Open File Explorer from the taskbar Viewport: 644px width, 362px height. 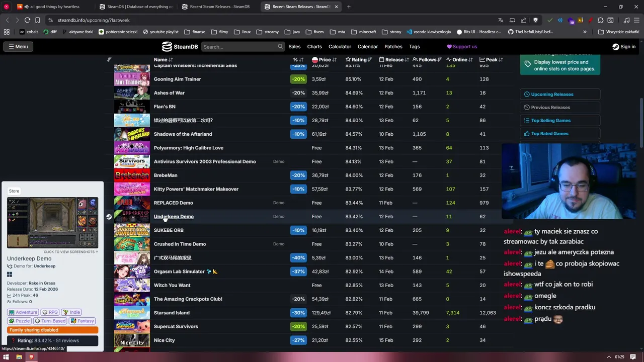click(19, 357)
